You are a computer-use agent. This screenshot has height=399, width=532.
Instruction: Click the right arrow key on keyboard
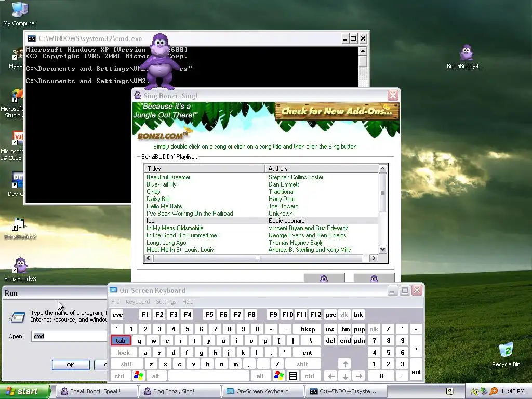[359, 376]
